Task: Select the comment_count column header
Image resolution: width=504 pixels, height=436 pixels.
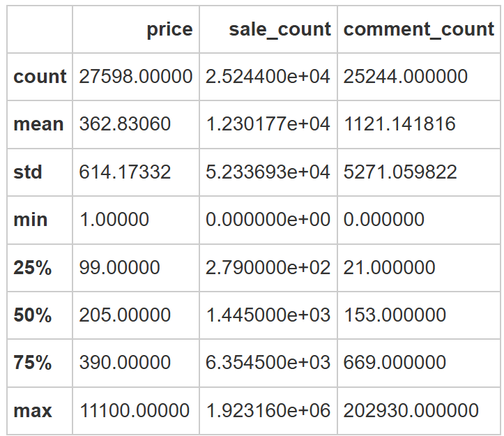Action: coord(419,29)
